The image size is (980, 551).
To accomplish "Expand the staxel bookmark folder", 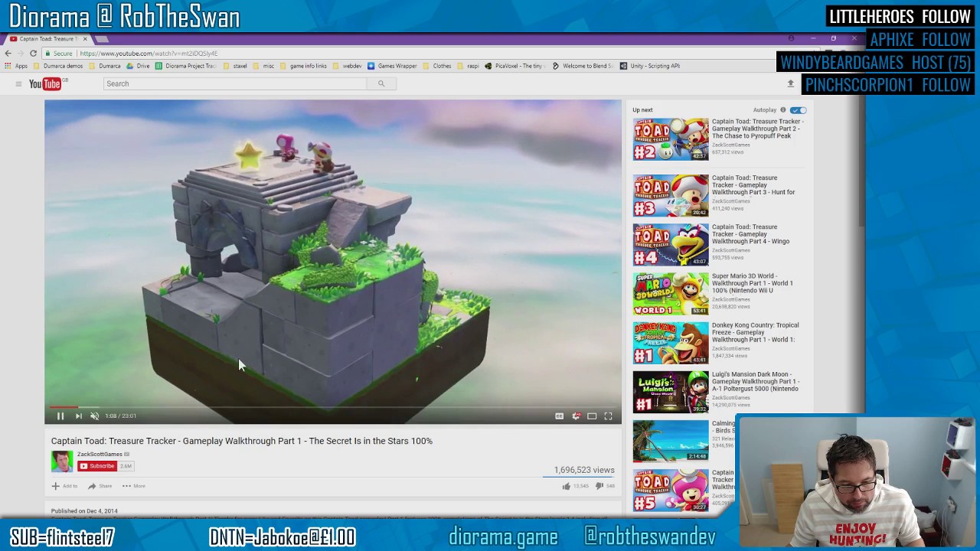I will (x=235, y=66).
